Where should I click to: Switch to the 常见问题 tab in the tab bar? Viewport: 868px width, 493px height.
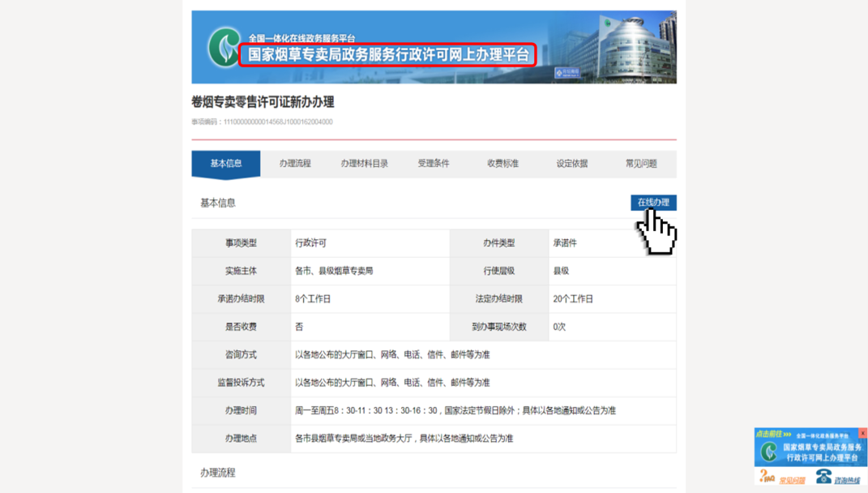(x=641, y=164)
